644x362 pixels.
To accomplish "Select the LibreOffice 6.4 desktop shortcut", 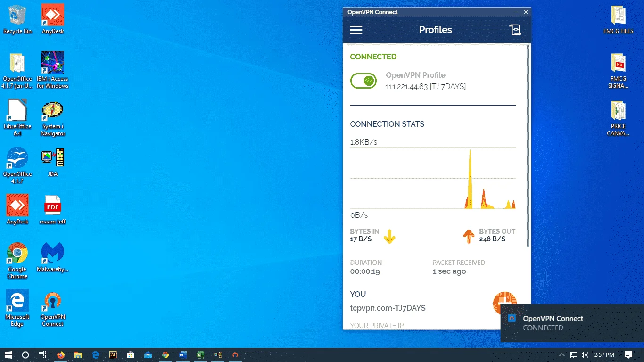I will pos(17,118).
